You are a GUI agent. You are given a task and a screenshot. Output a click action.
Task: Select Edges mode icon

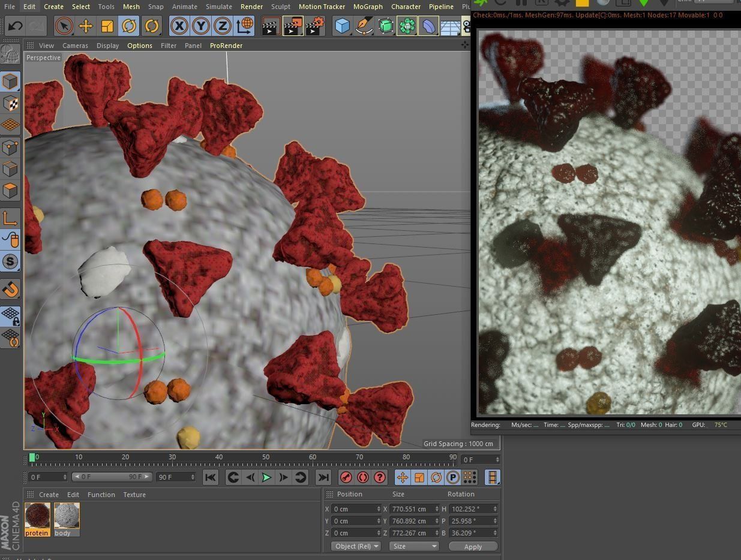[10, 169]
